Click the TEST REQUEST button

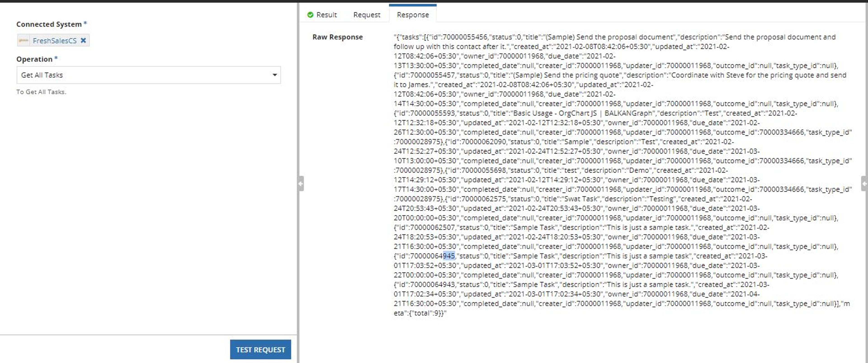click(x=260, y=349)
